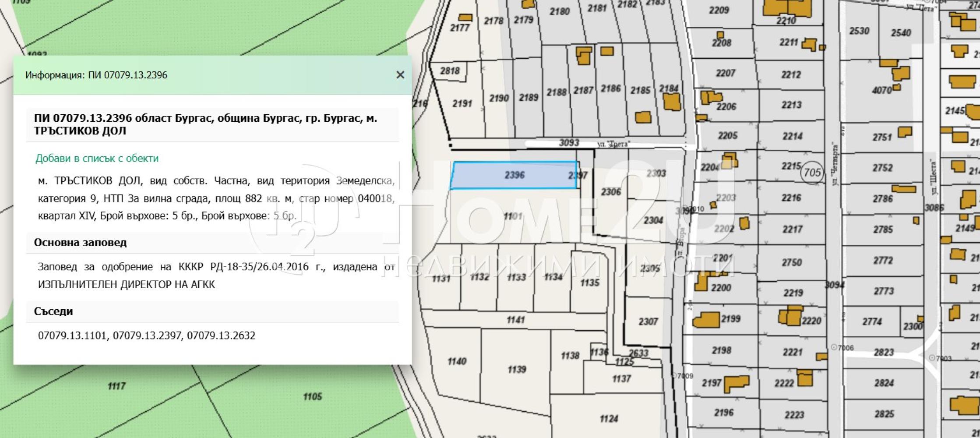Click parcel 2307 on the map
980x438 pixels.
pyautogui.click(x=648, y=322)
